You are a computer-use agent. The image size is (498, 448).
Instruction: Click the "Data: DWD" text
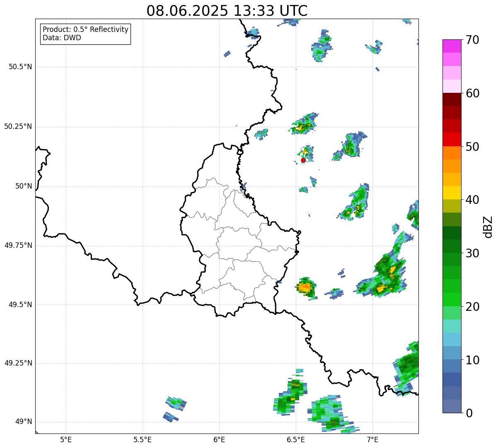pyautogui.click(x=62, y=38)
